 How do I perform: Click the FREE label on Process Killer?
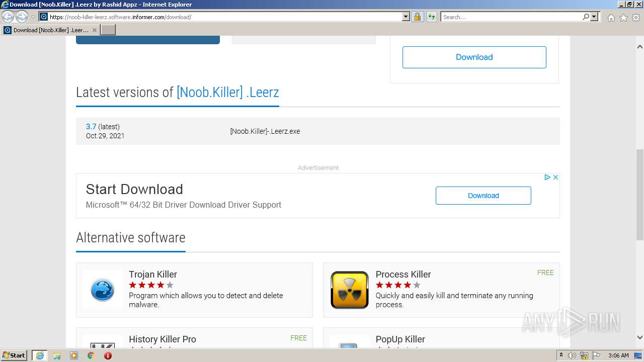(x=545, y=273)
